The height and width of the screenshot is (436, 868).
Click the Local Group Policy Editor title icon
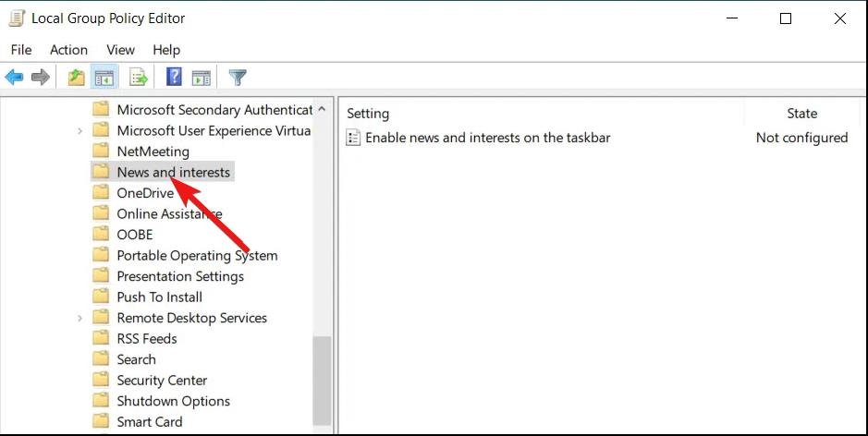click(18, 18)
